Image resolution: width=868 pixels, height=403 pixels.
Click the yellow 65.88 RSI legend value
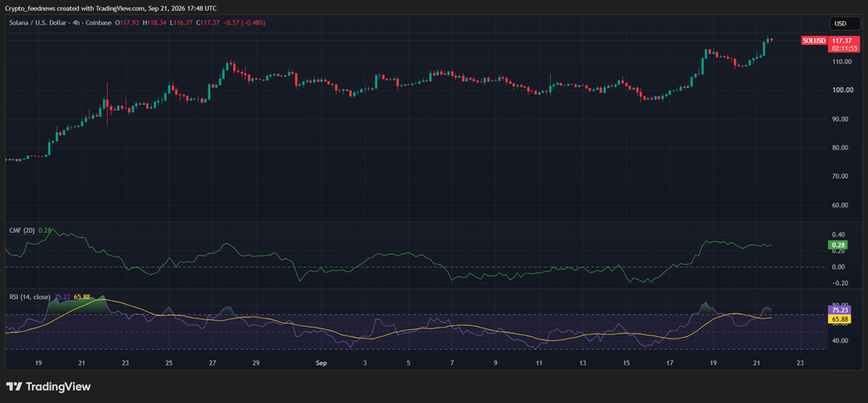tap(81, 297)
